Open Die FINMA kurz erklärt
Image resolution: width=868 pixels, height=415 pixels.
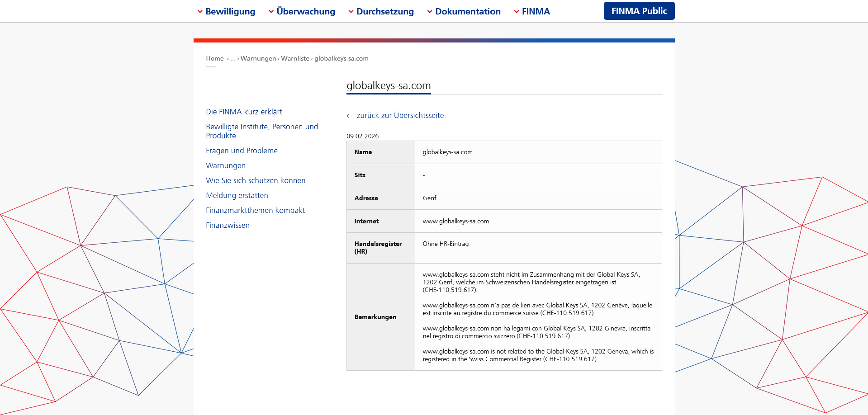pos(244,112)
